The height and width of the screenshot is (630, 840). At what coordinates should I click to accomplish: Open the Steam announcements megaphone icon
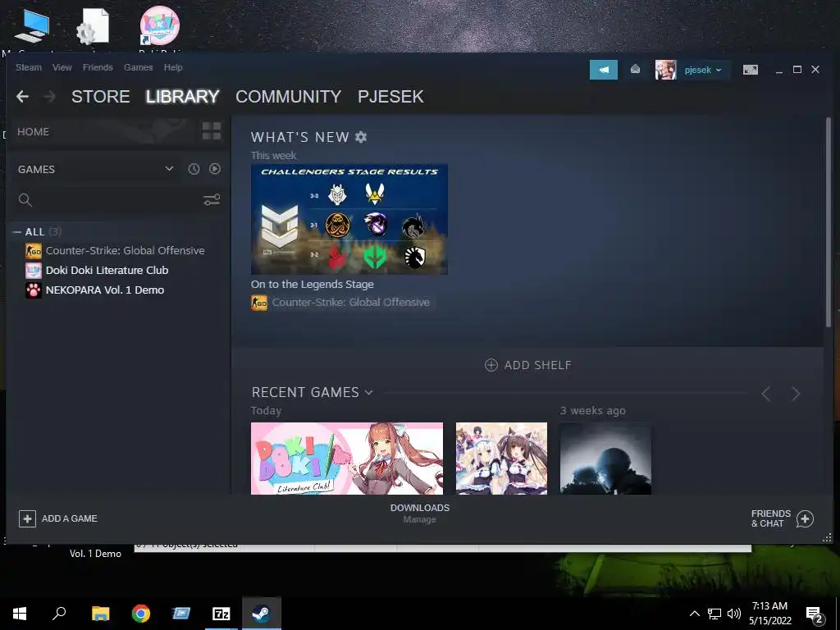pyautogui.click(x=603, y=70)
